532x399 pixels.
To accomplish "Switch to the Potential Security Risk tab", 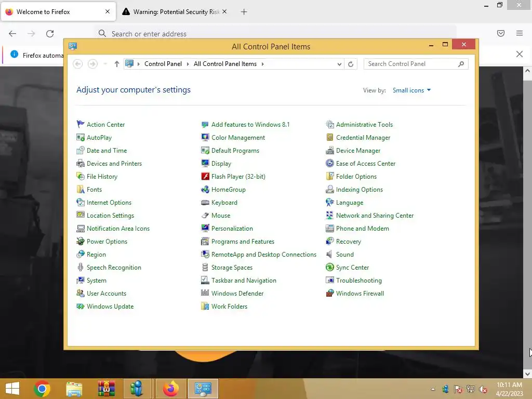I will tap(175, 12).
